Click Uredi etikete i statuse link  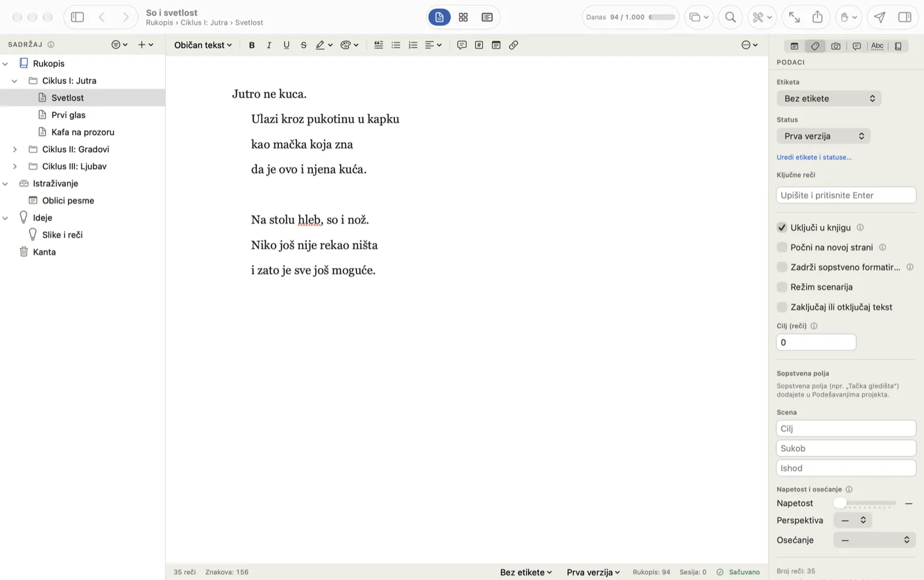814,157
